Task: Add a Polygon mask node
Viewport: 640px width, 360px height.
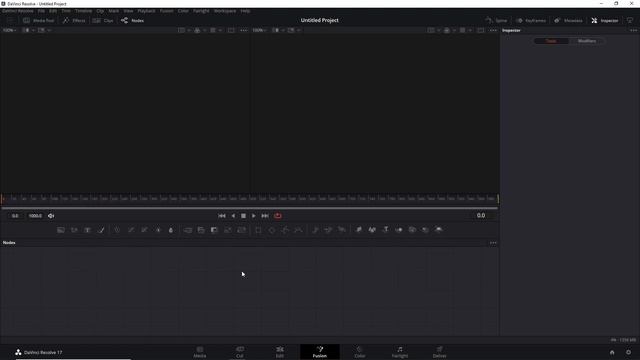Action: tap(285, 230)
